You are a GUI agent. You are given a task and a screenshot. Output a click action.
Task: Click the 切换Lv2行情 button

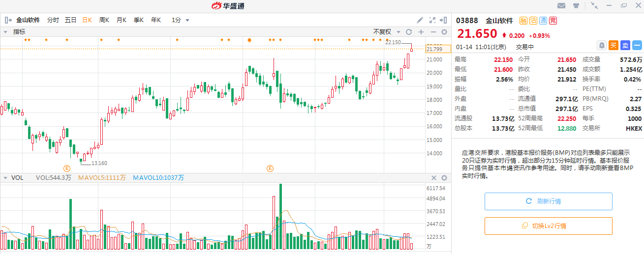(x=548, y=226)
